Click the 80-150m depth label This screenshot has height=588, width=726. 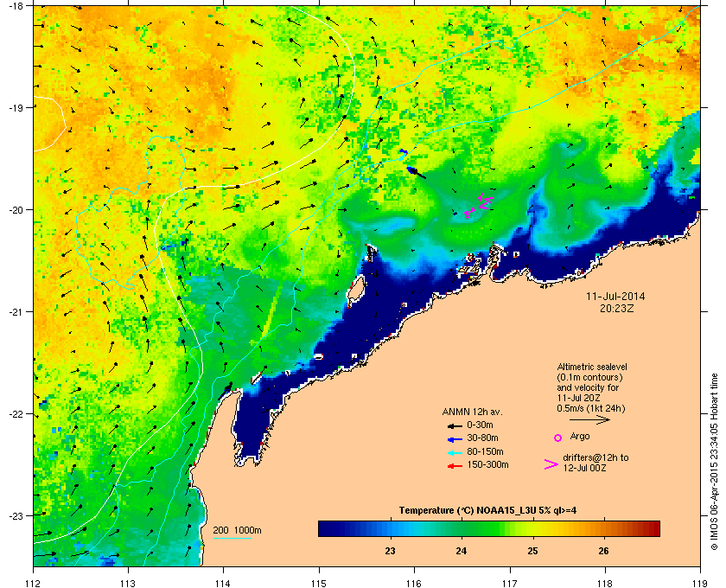click(485, 451)
